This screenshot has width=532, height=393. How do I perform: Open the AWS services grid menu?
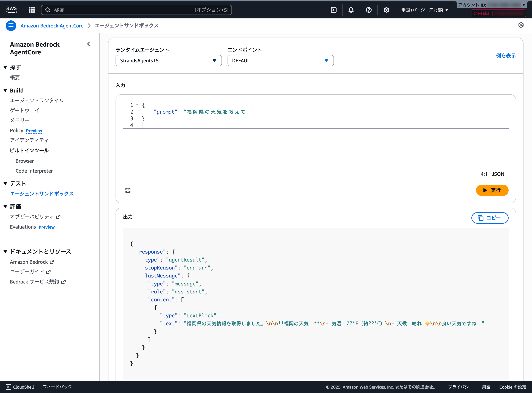32,10
